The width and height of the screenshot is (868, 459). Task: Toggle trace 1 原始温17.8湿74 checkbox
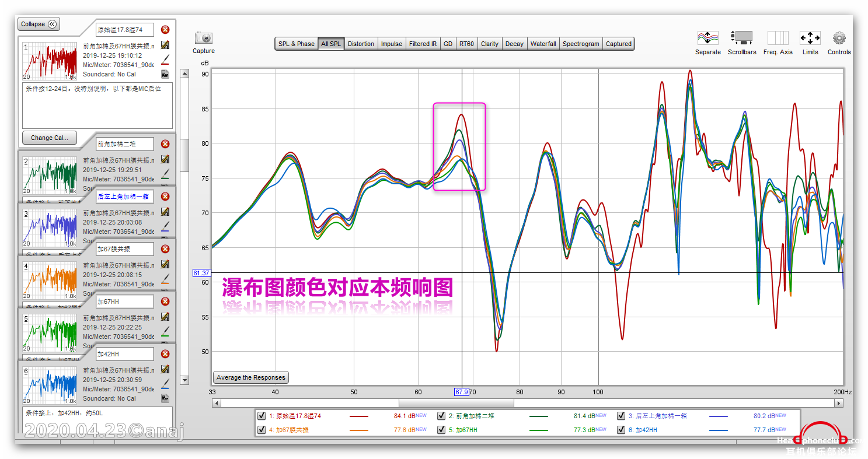(x=262, y=416)
